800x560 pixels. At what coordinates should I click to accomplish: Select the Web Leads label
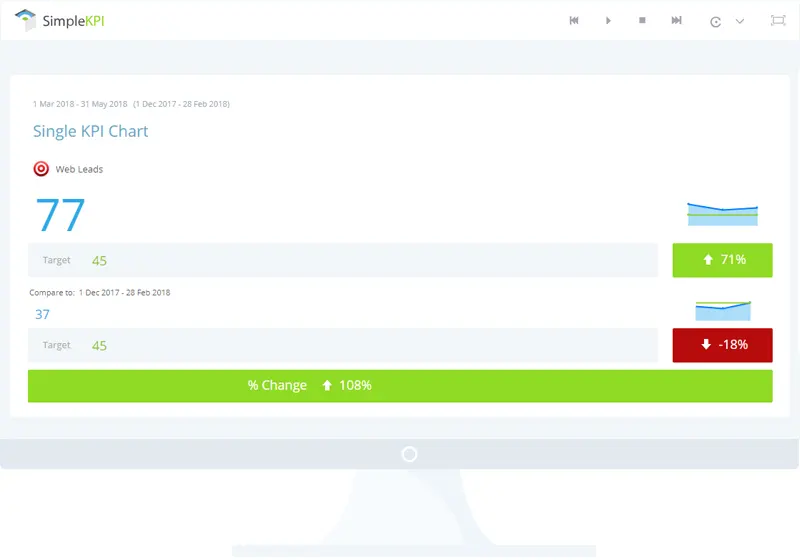click(79, 169)
